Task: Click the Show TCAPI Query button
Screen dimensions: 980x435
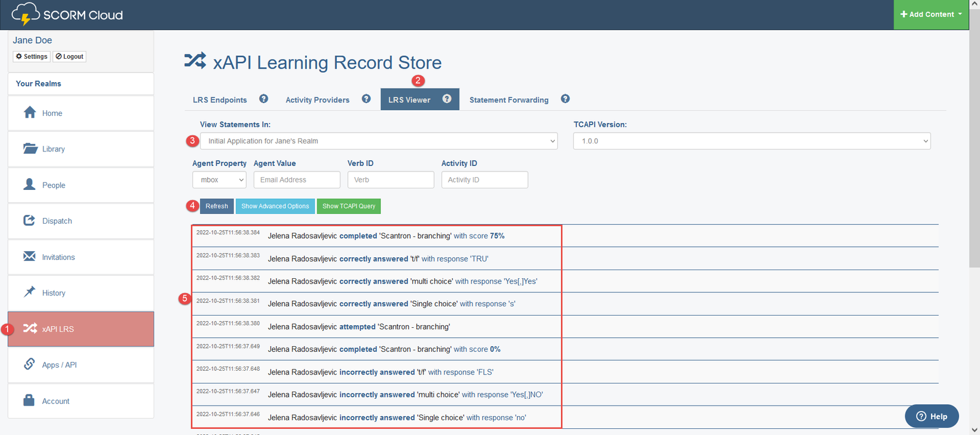Action: coord(349,206)
